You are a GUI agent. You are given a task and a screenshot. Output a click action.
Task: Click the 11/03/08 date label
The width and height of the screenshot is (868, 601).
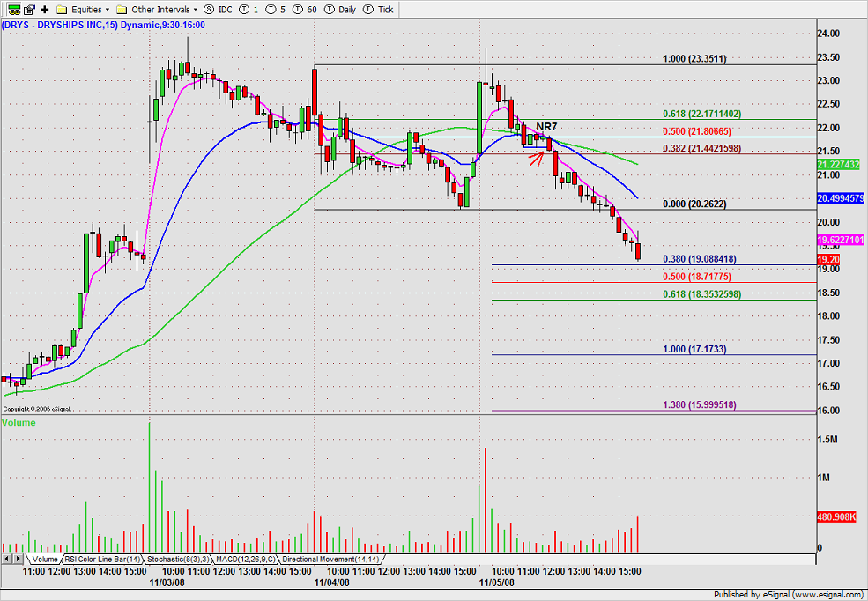(x=167, y=582)
